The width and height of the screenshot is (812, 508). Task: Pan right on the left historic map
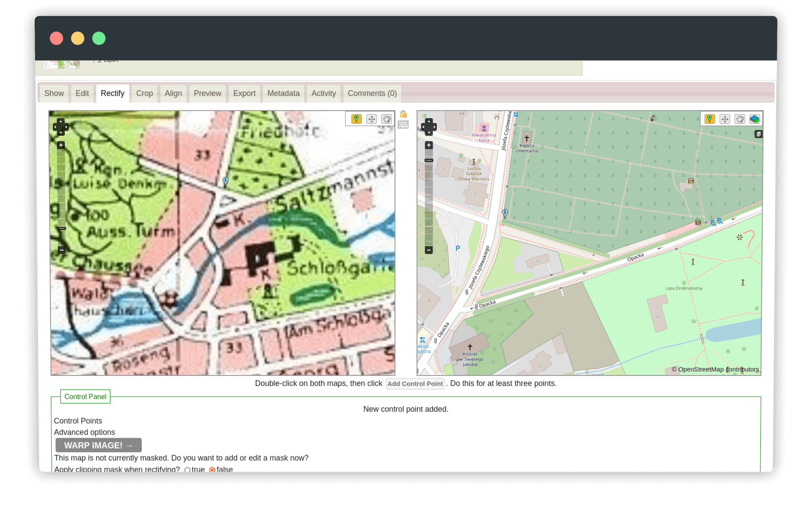(x=66, y=127)
